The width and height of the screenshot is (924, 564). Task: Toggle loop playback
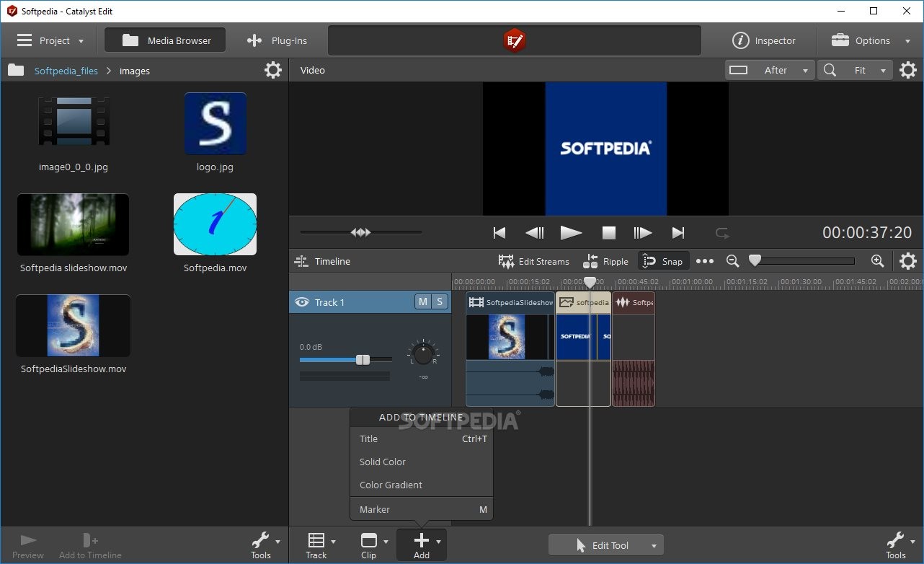pos(722,232)
